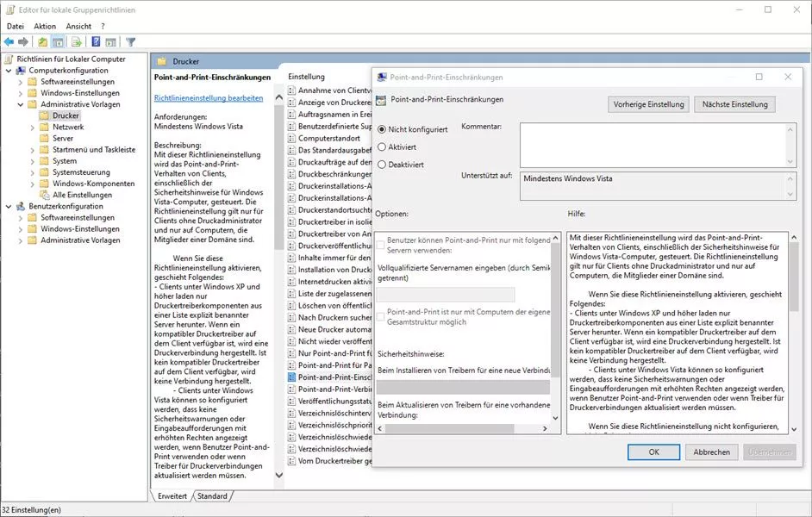Click the Back arrow in the toolbar
Screen dimensions: 812x517
click(x=9, y=41)
